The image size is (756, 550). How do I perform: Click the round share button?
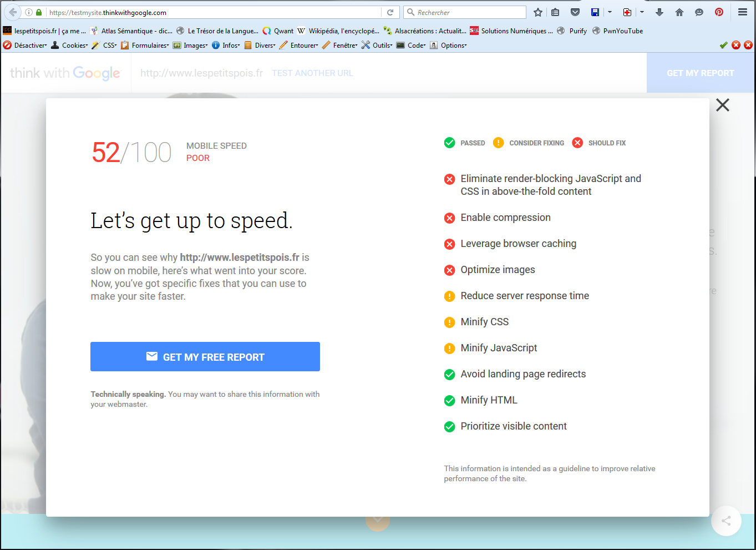[x=726, y=521]
